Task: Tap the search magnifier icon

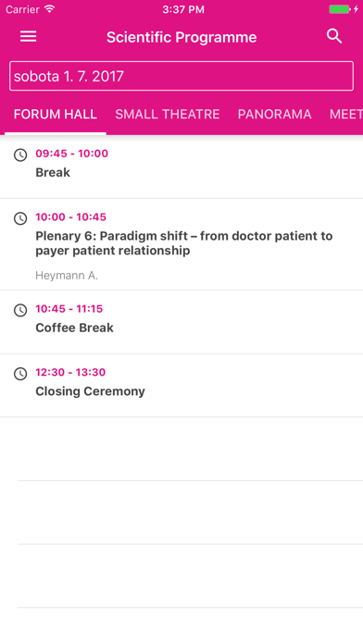Action: click(x=334, y=36)
